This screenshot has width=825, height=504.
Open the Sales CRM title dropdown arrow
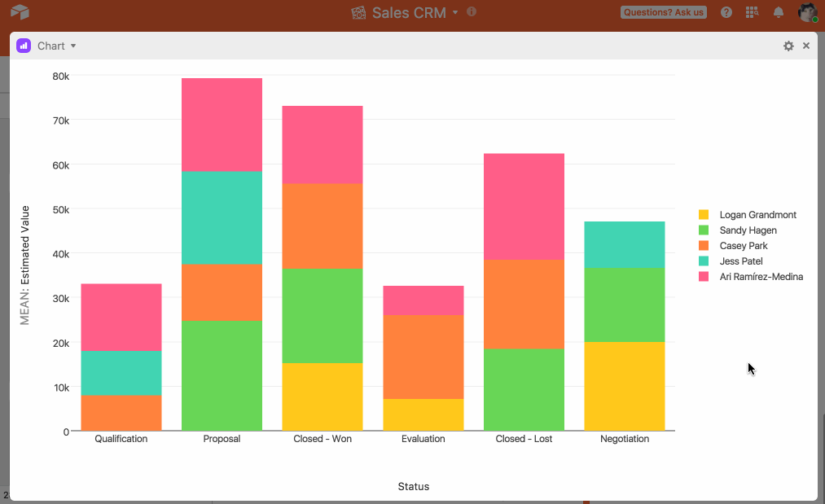pos(455,12)
